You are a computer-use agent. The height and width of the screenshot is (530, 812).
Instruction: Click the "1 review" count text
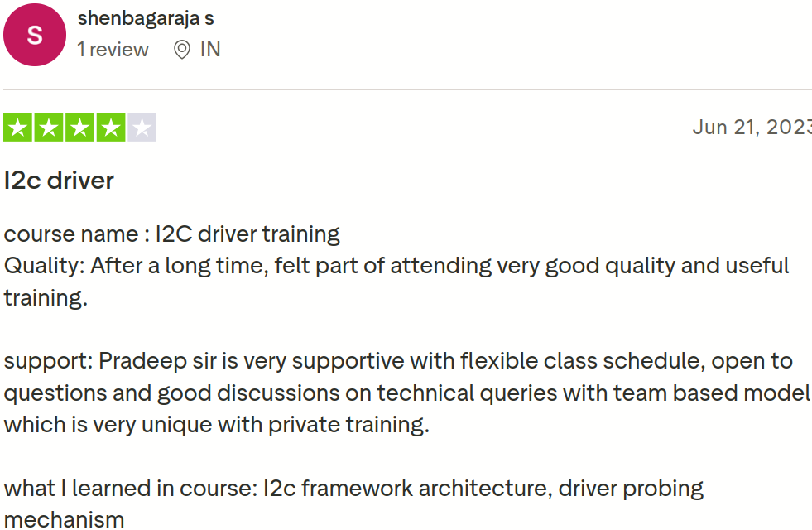[x=113, y=50]
